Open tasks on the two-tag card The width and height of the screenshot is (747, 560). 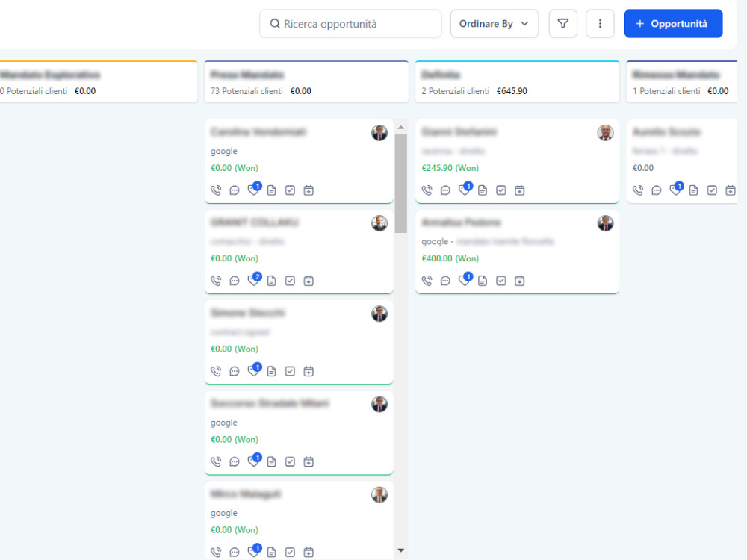point(290,281)
